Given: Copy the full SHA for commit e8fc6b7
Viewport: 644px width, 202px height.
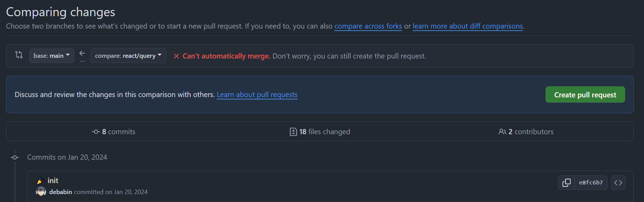Looking at the screenshot, I should [x=566, y=182].
